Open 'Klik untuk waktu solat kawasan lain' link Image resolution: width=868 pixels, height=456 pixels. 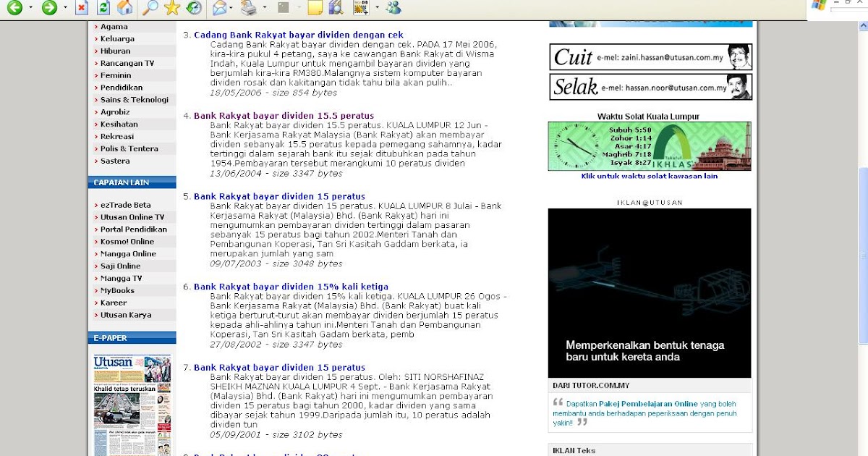coord(650,177)
